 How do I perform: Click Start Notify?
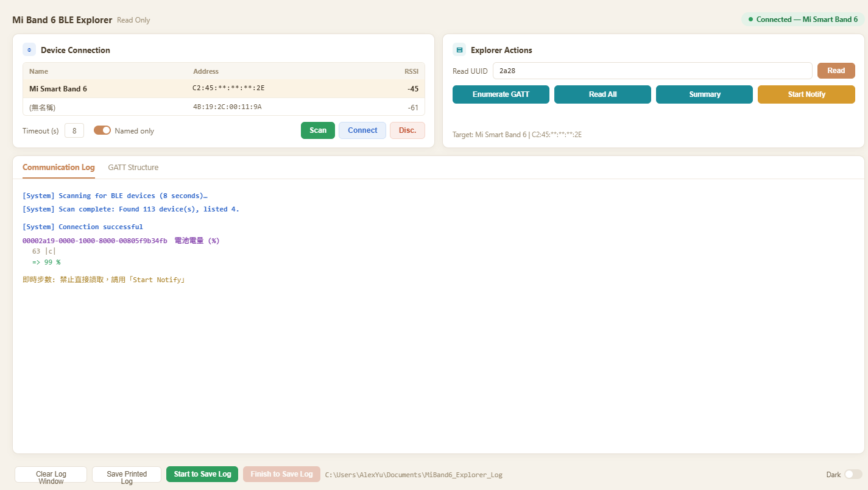(806, 94)
